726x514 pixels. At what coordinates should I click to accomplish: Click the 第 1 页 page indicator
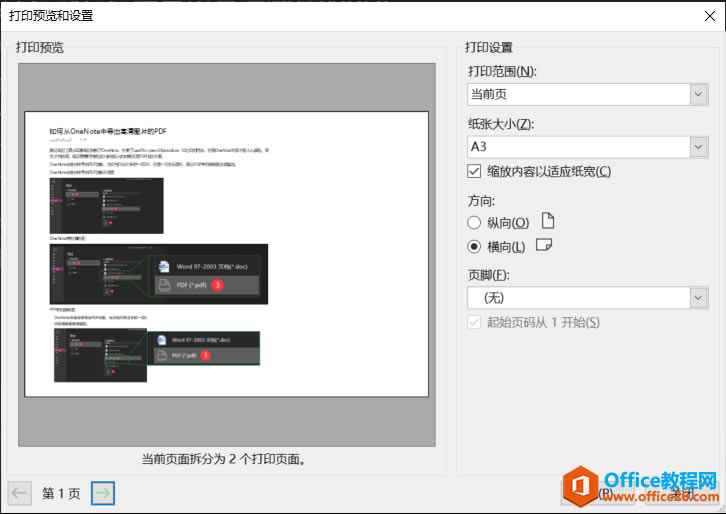coord(61,494)
